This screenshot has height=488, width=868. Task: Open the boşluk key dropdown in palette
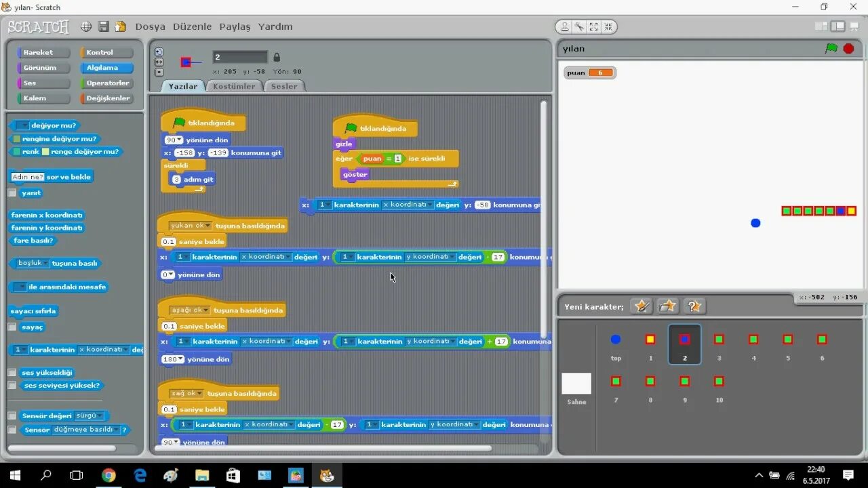point(33,263)
